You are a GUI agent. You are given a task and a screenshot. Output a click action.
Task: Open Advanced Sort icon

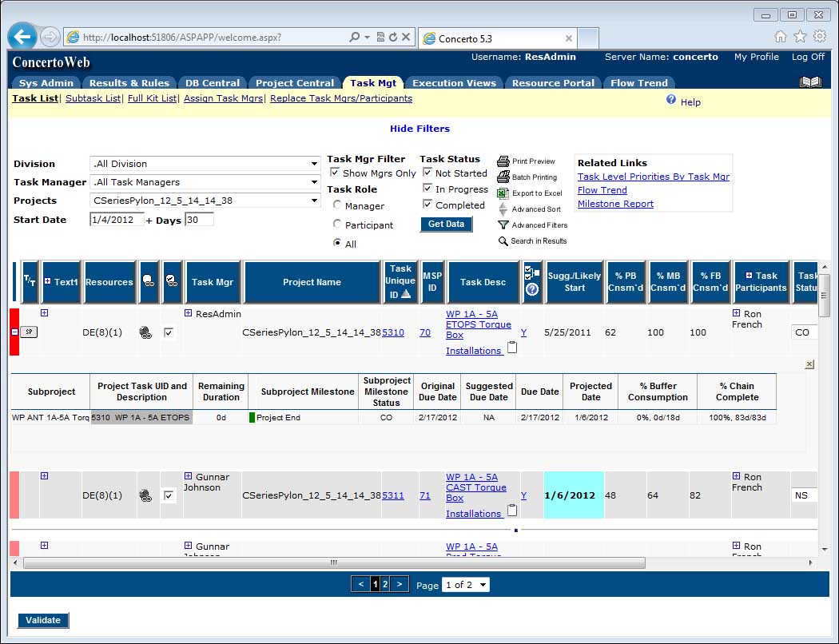tap(503, 209)
